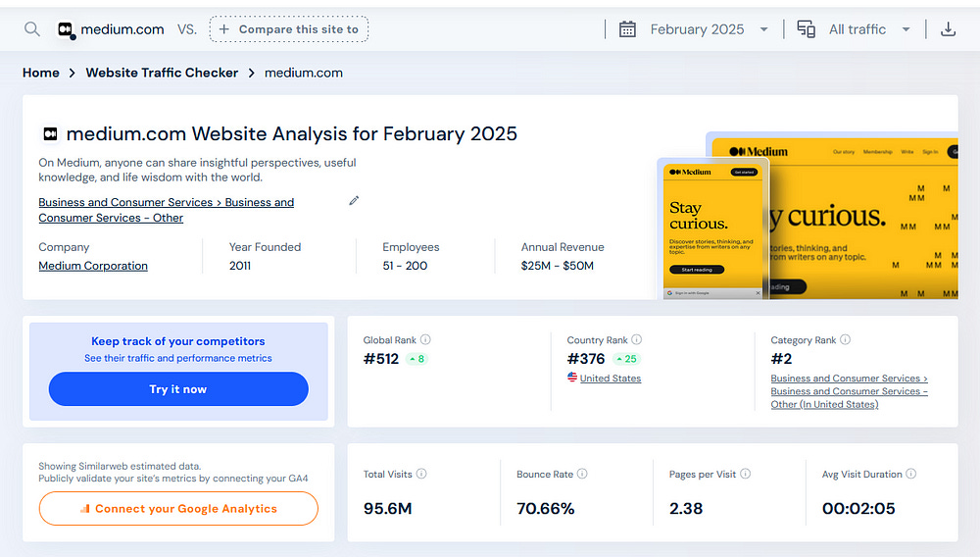980x557 pixels.
Task: Click the download icon in the top bar
Action: tap(948, 29)
